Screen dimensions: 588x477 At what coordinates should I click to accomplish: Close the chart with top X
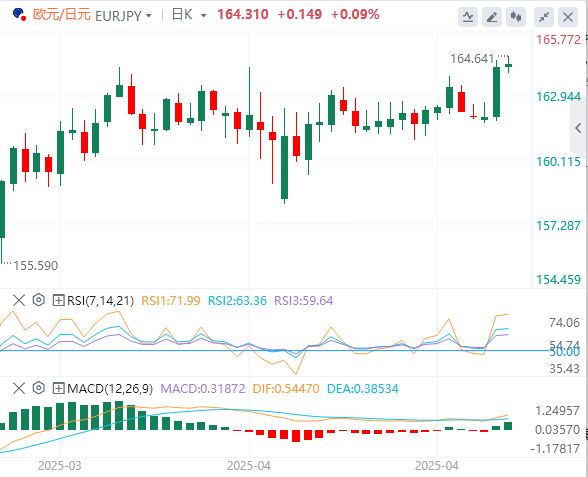(x=568, y=17)
